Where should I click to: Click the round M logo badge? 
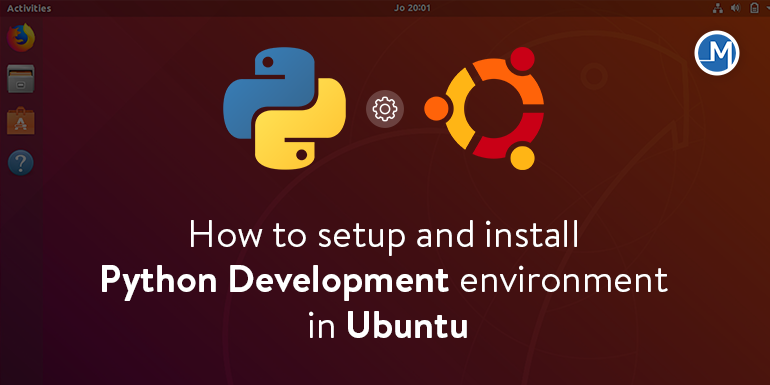coord(717,53)
